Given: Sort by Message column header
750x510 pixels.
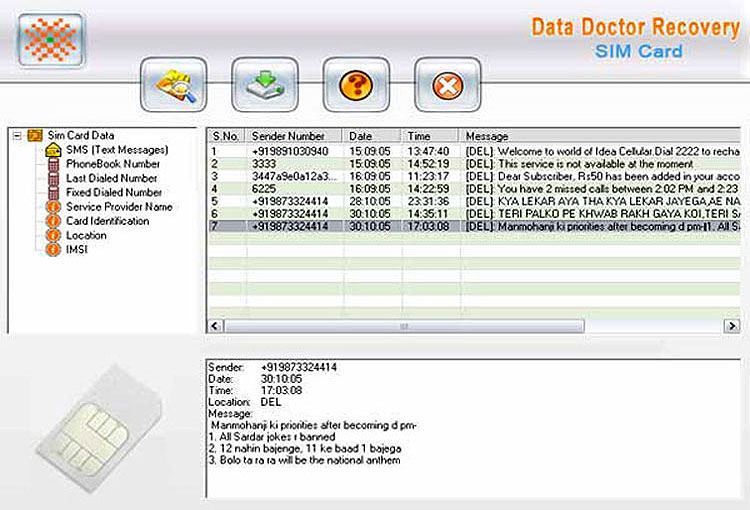Looking at the screenshot, I should coord(600,136).
